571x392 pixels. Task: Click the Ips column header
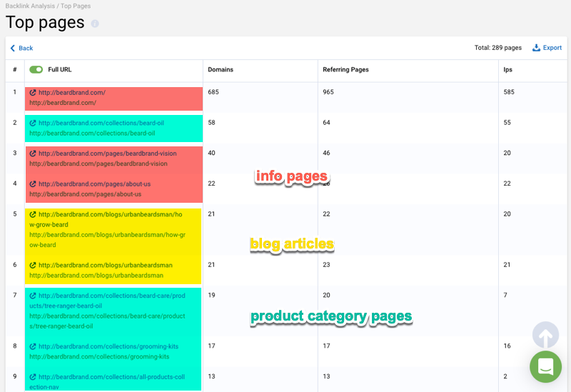(507, 69)
